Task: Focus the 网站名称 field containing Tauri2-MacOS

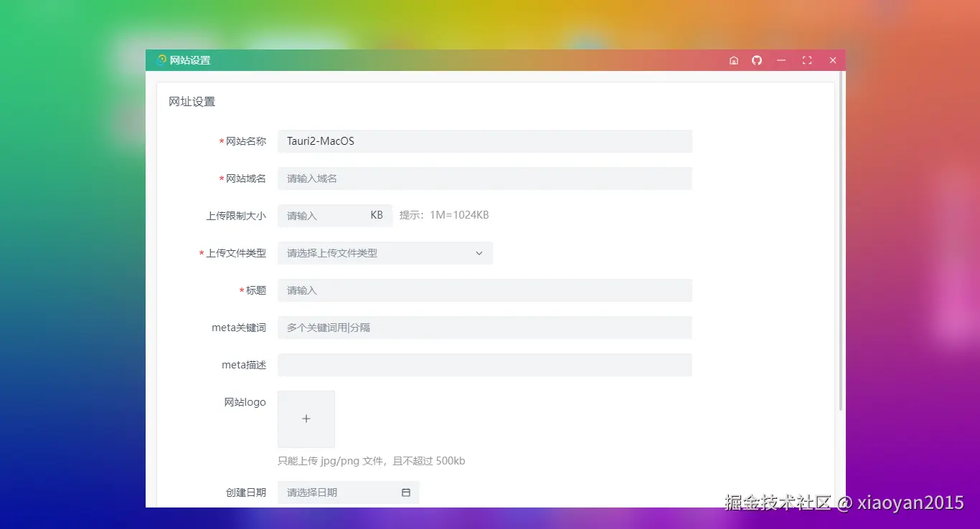Action: (x=485, y=141)
